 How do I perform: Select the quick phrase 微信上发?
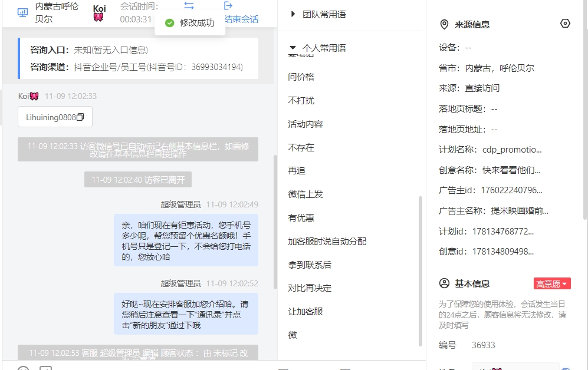pyautogui.click(x=306, y=194)
